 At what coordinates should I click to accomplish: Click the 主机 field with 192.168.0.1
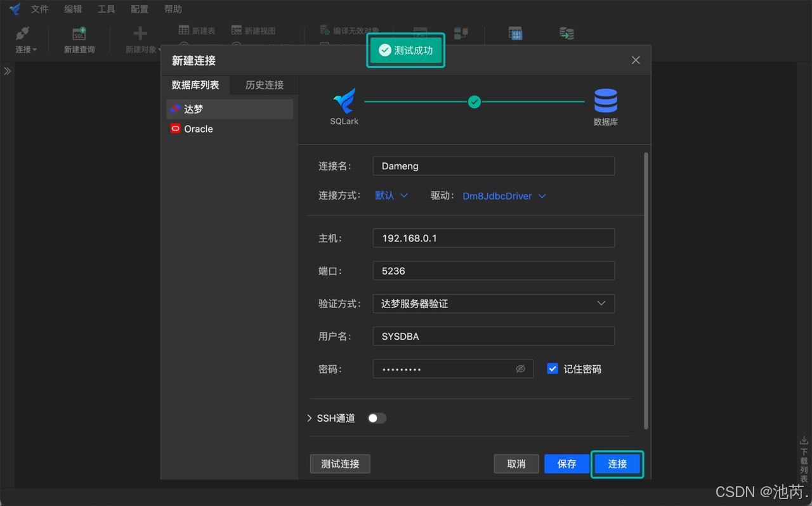(494, 238)
